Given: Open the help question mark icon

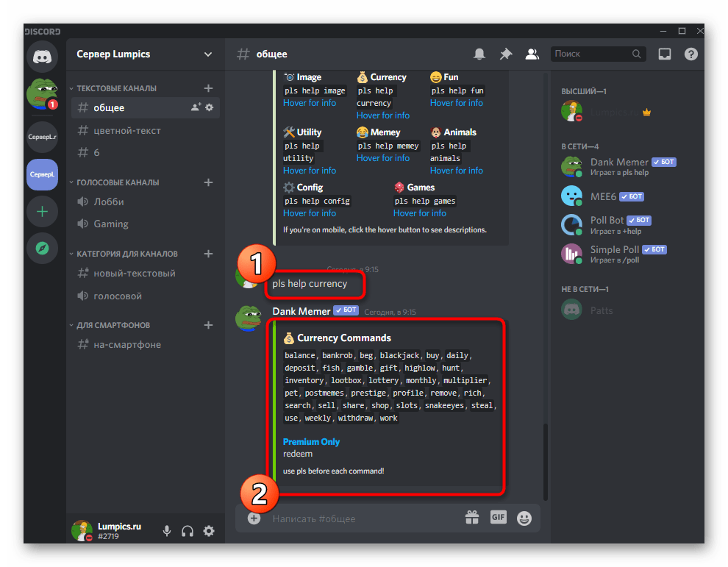Looking at the screenshot, I should [690, 54].
